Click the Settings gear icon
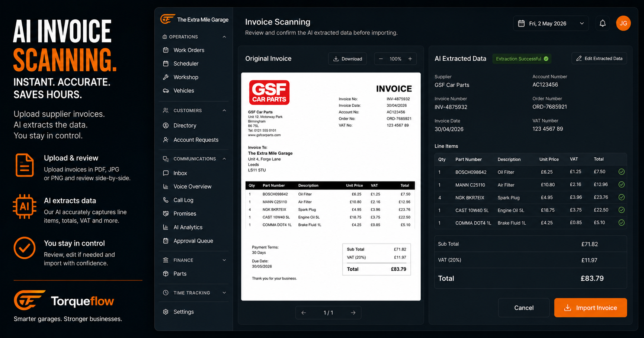This screenshot has height=338, width=644. (x=166, y=312)
